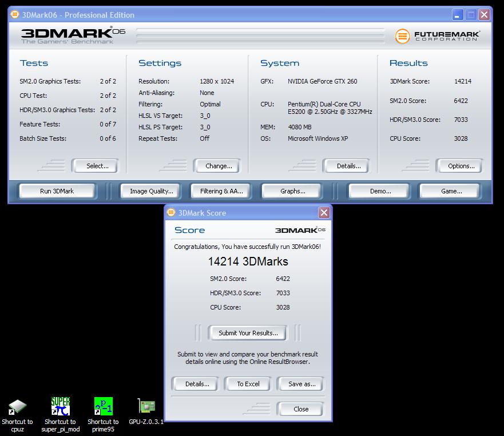Close the 3DMark Score dialog with X
This screenshot has height=436, width=504.
[324, 212]
